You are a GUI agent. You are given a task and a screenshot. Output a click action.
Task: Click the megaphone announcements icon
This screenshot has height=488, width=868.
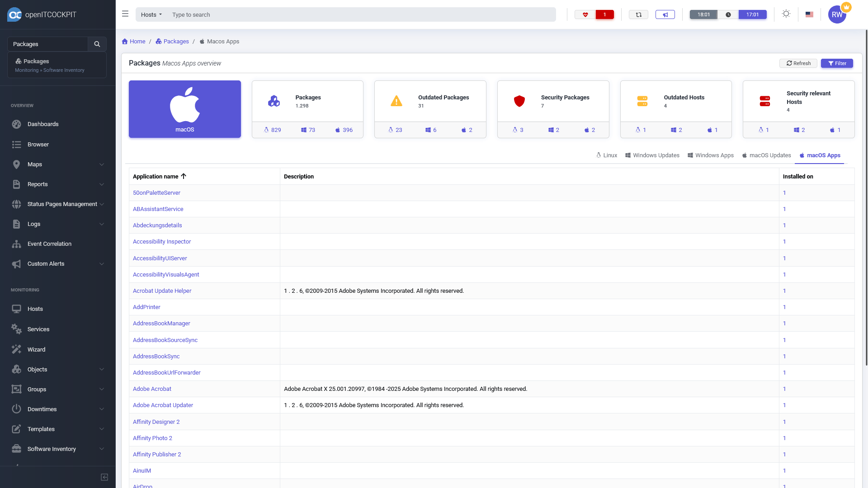pos(665,14)
